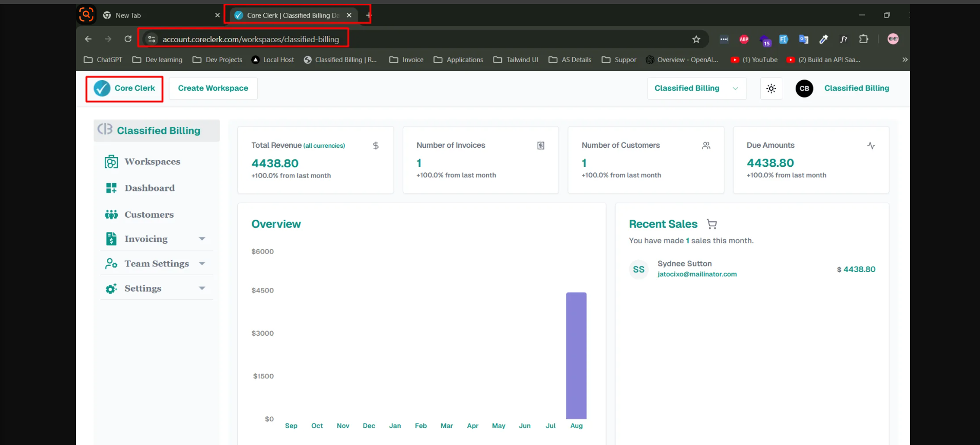Click the August bar in Overview chart

[576, 355]
